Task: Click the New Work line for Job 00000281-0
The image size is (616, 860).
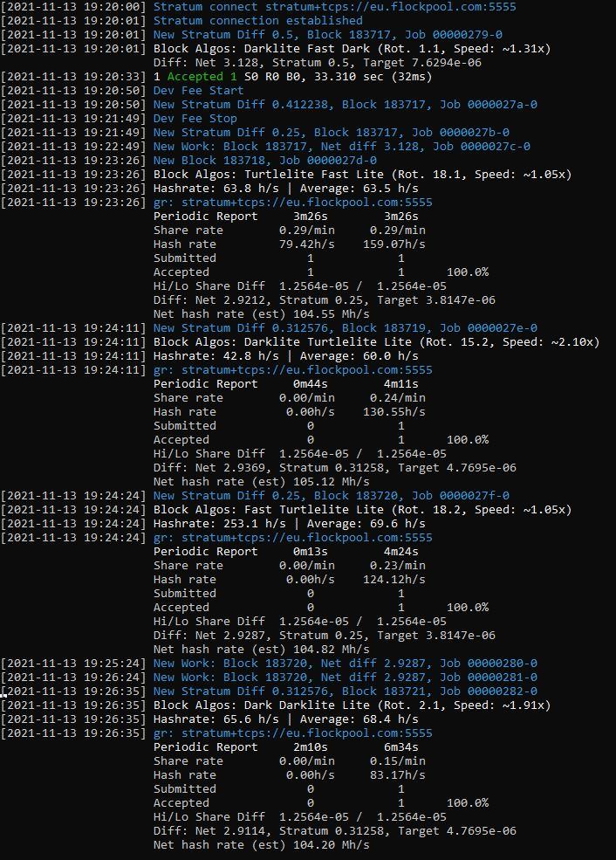Action: coord(345,677)
